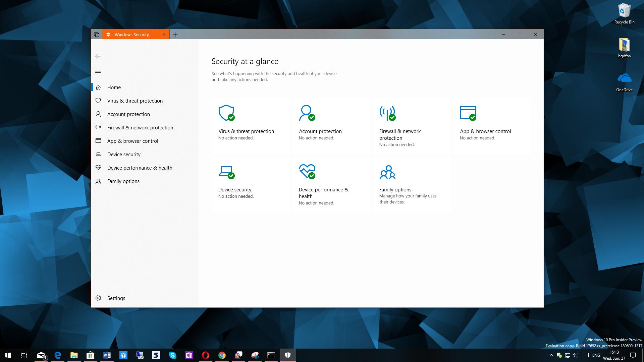This screenshot has height=362, width=644.
Task: Open Microsoft Store from the taskbar
Action: 91,355
